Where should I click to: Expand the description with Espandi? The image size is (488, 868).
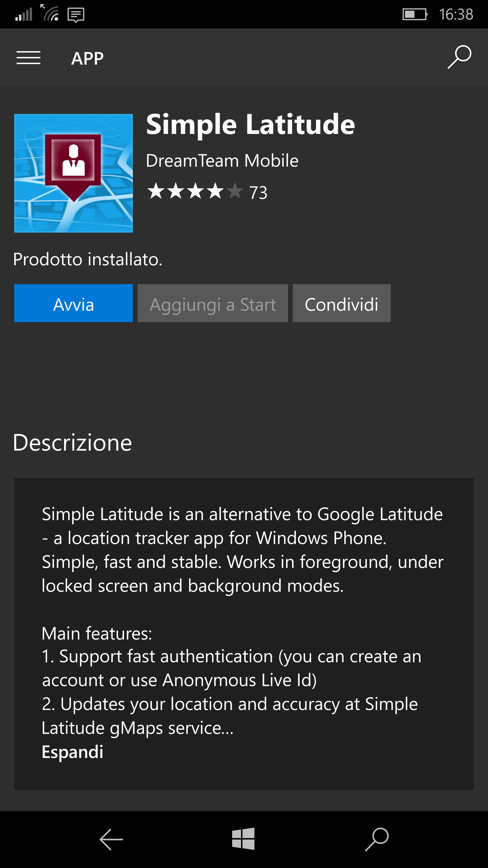(x=72, y=752)
